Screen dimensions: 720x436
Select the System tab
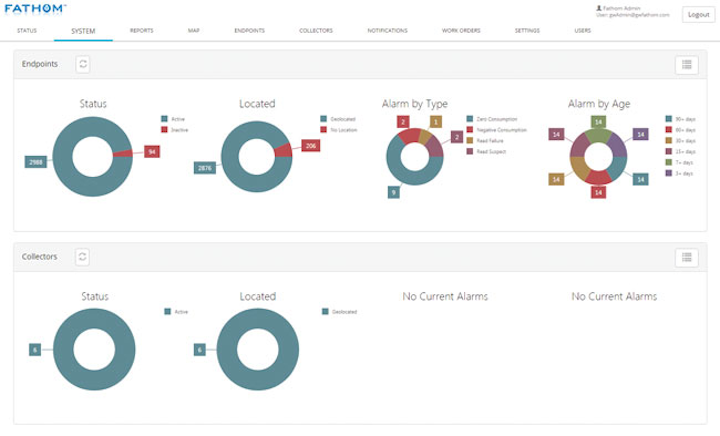[83, 31]
